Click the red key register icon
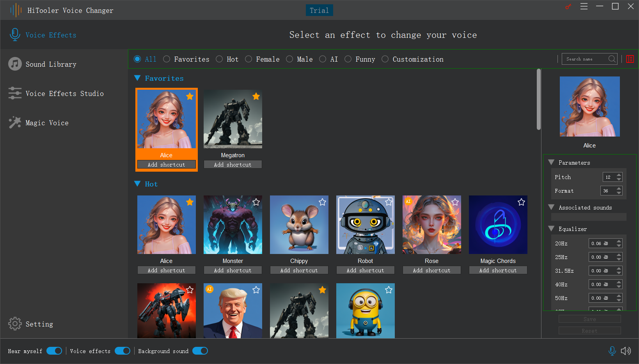Image resolution: width=639 pixels, height=364 pixels. tap(568, 7)
